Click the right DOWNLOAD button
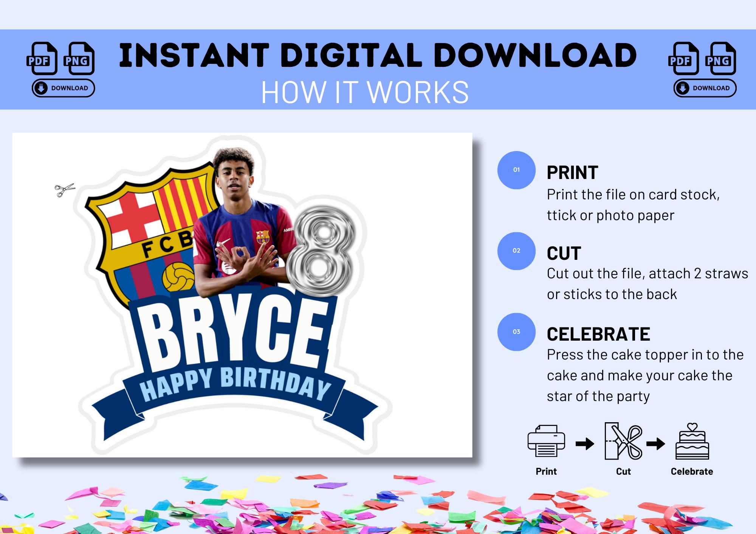This screenshot has width=756, height=534. pyautogui.click(x=705, y=88)
